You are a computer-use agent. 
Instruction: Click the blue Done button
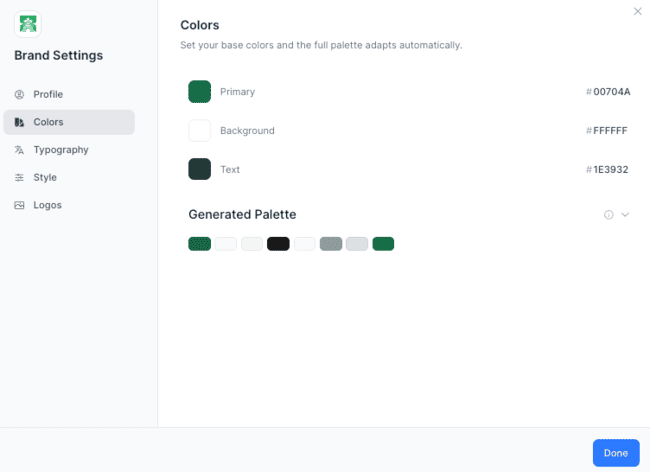616,453
